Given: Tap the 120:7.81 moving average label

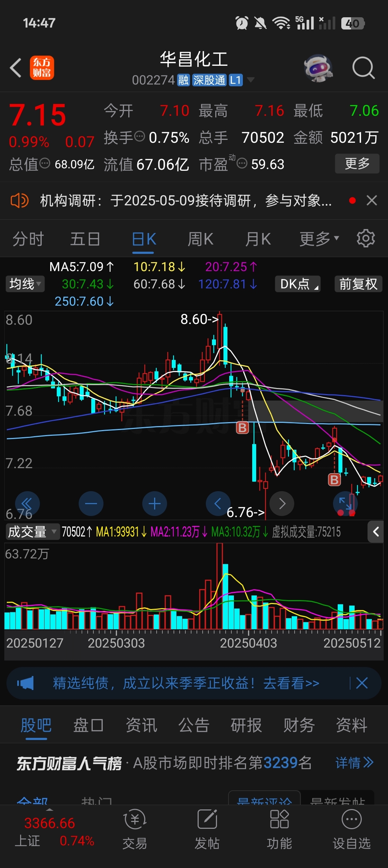Looking at the screenshot, I should 227,284.
